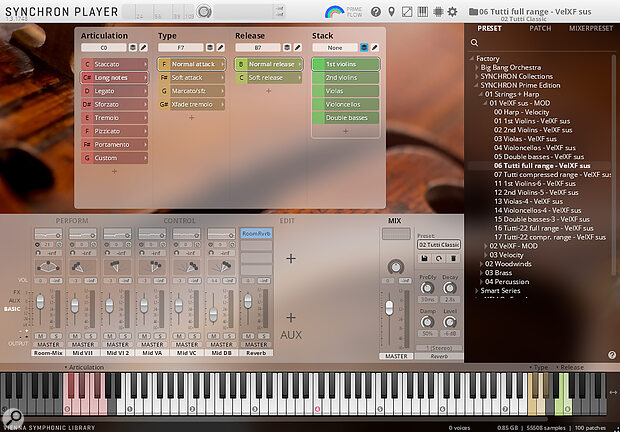This screenshot has width=620, height=432.
Task: Solo the Mid DB channel
Action: click(x=229, y=336)
